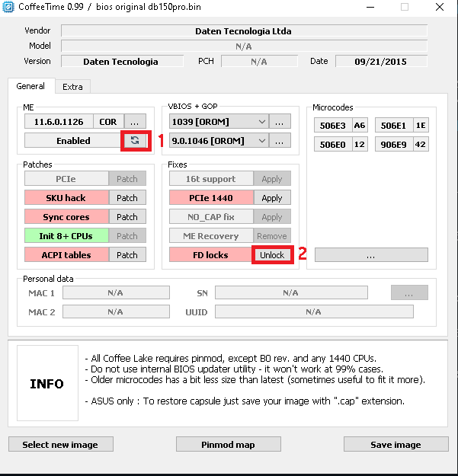The width and height of the screenshot is (458, 476).
Task: Apply the PCIe 1440 fix
Action: point(271,198)
